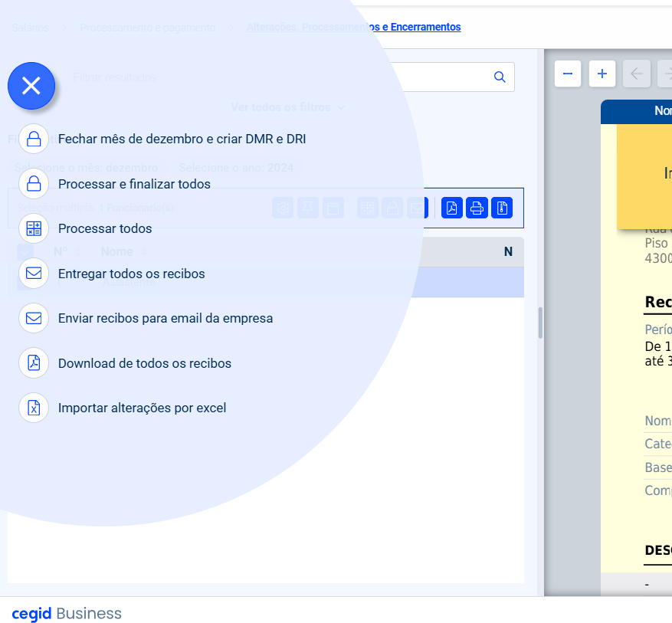Choose Download de todos os recibos
Screen dimensions: 672x623
tap(144, 363)
